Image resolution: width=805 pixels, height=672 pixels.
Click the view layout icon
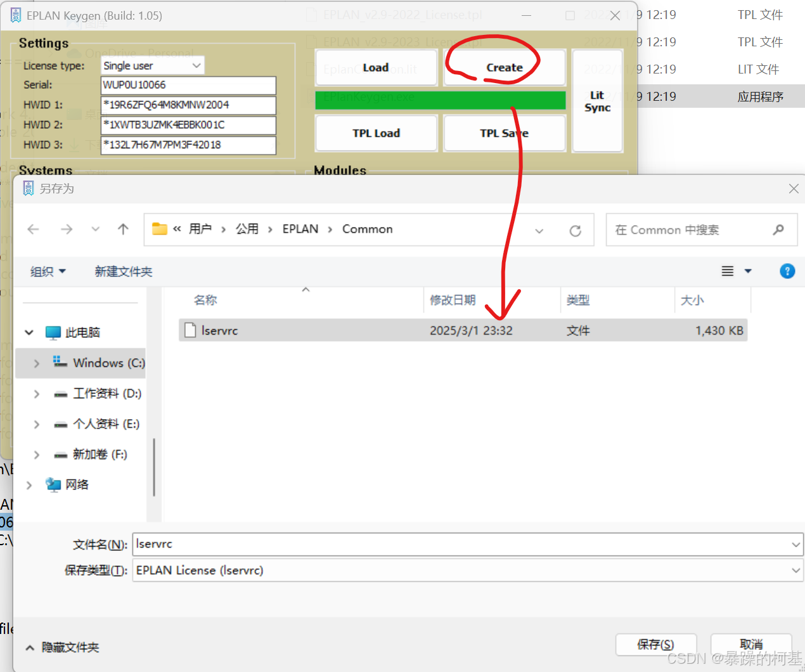tap(728, 271)
